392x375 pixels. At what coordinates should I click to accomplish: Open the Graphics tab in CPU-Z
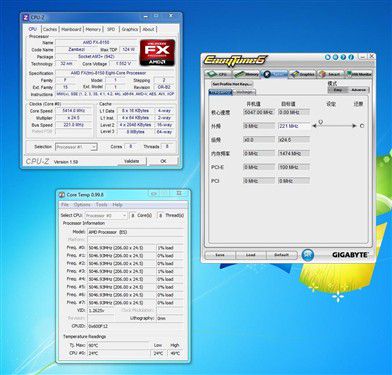130,29
